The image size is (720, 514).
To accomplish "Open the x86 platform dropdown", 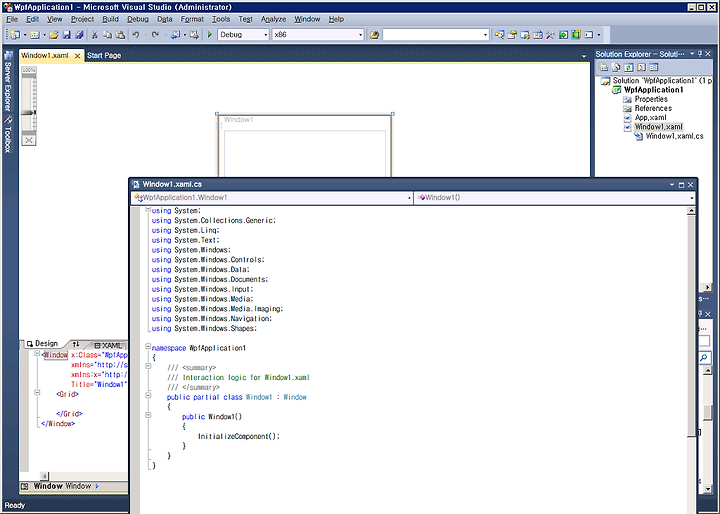I will pos(360,35).
